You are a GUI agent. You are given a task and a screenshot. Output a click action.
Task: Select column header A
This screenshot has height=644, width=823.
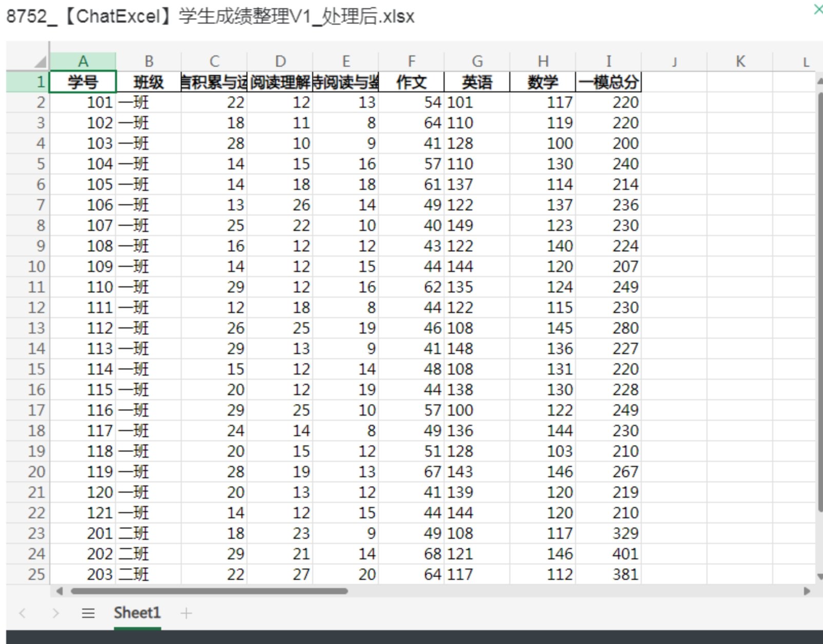[83, 61]
